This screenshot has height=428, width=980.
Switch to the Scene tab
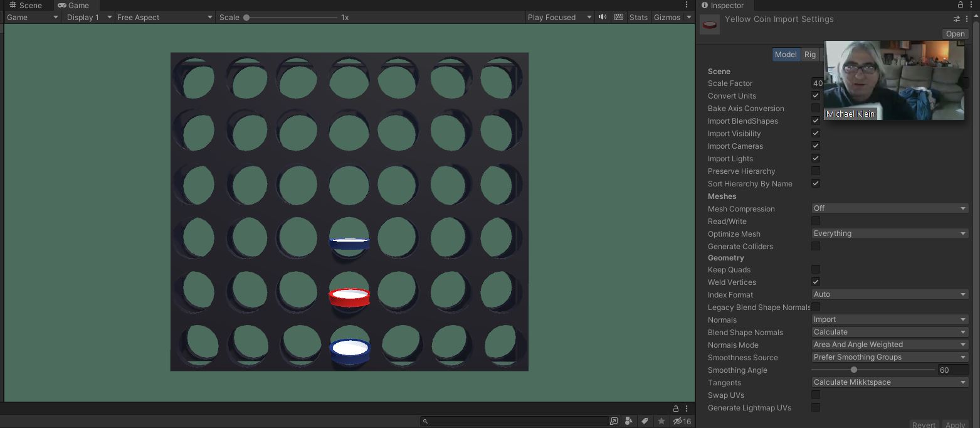25,5
